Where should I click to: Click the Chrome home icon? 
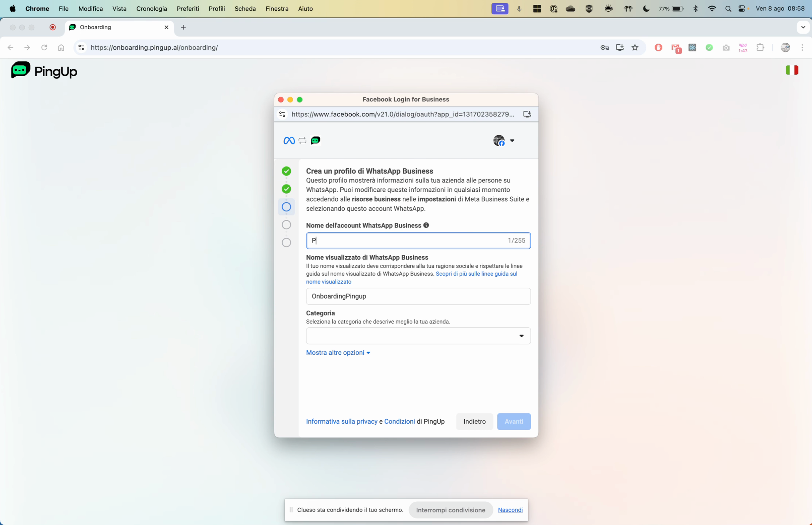61,47
